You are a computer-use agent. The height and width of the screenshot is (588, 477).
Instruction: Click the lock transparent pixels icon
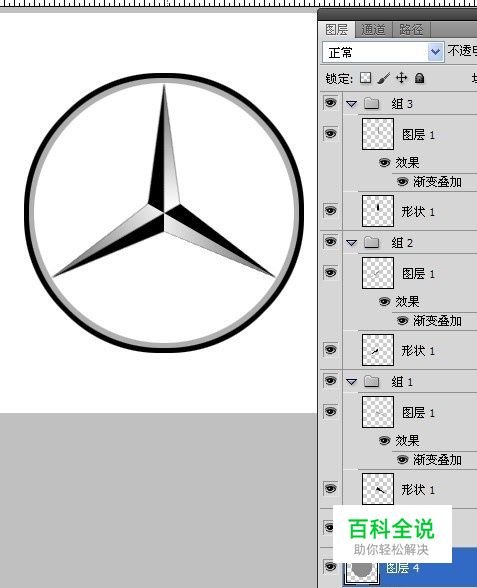(x=365, y=78)
